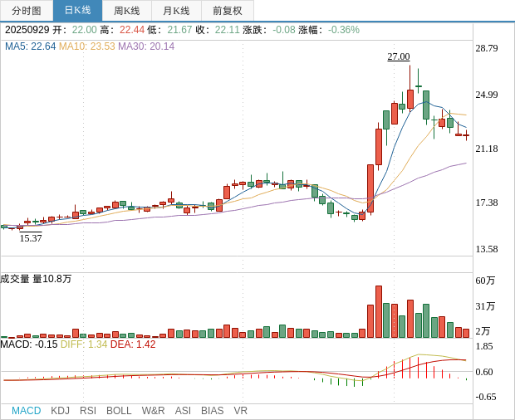Click the 涨幅 value -0.36%
This screenshot has width=515, height=420.
(x=344, y=30)
